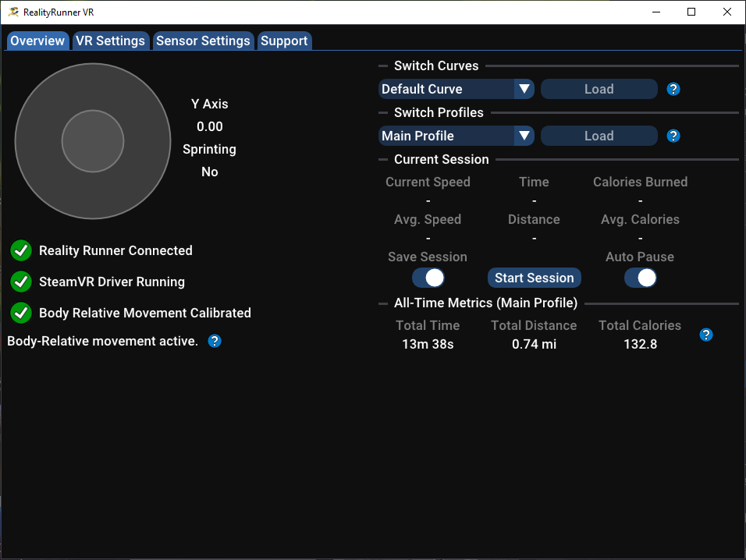Switch to the Overview tab
This screenshot has height=560, width=746.
pos(37,41)
